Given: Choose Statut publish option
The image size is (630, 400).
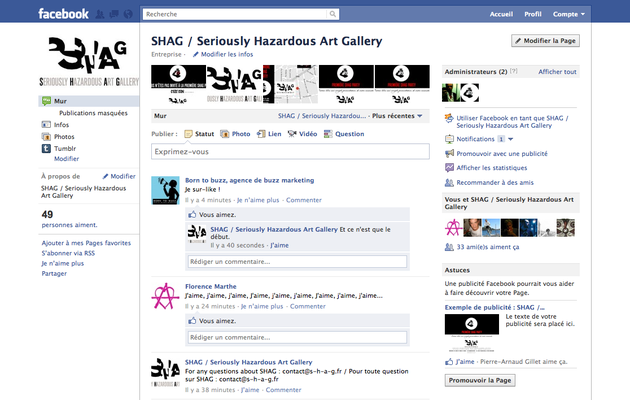Looking at the screenshot, I should tap(199, 134).
